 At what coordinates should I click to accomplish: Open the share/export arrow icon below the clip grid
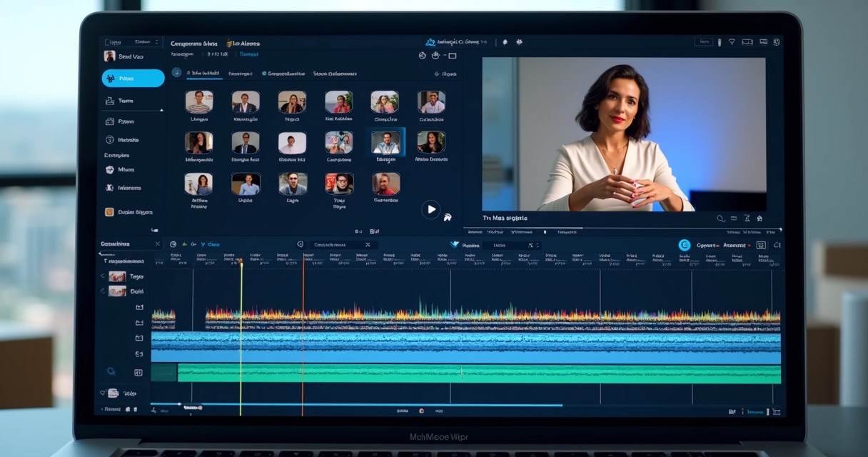448,217
